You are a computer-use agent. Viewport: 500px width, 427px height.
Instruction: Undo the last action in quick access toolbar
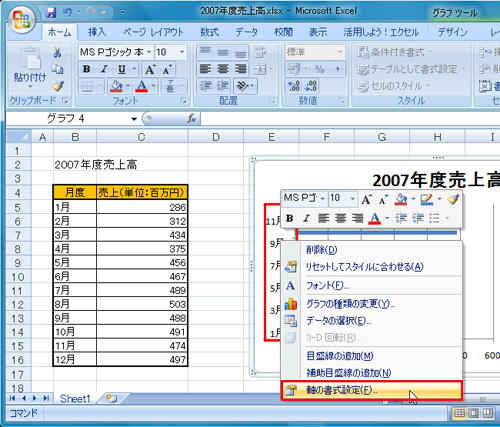pos(67,13)
